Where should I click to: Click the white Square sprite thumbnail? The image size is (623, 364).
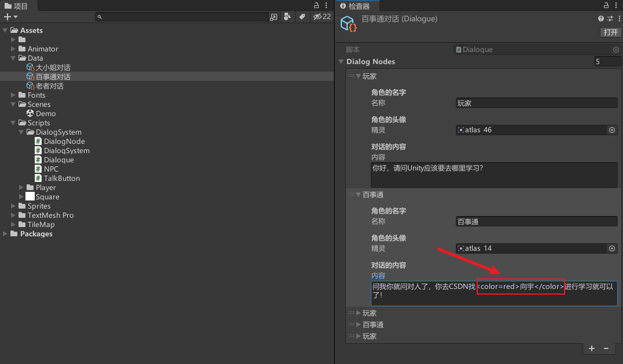pyautogui.click(x=30, y=196)
